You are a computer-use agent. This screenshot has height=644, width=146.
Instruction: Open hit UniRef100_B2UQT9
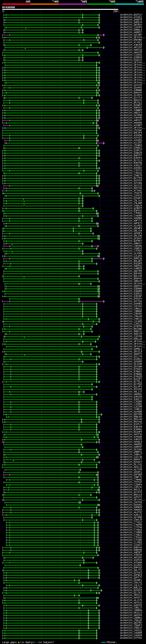click(131, 590)
